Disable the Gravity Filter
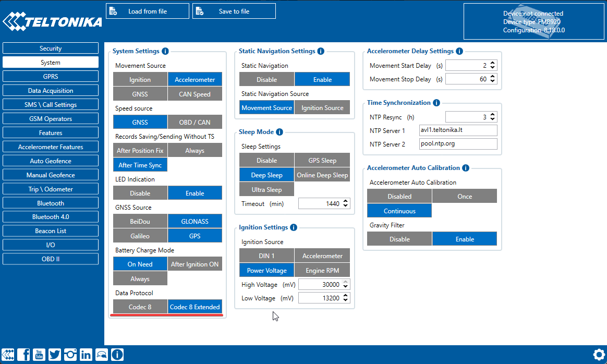This screenshot has height=364, width=607. click(x=399, y=239)
